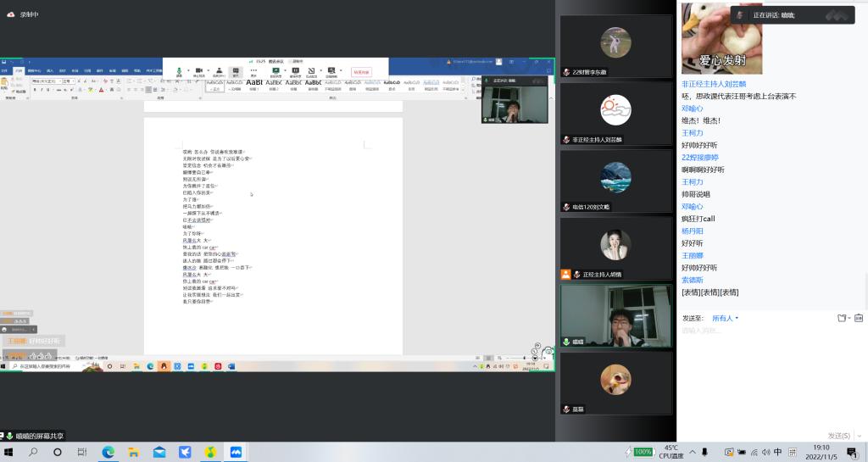Open Tencent Meeting icon in taskbar

(x=236, y=453)
